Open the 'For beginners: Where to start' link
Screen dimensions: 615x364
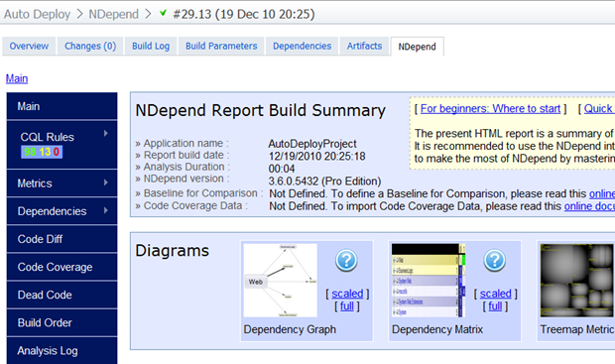pyautogui.click(x=490, y=109)
